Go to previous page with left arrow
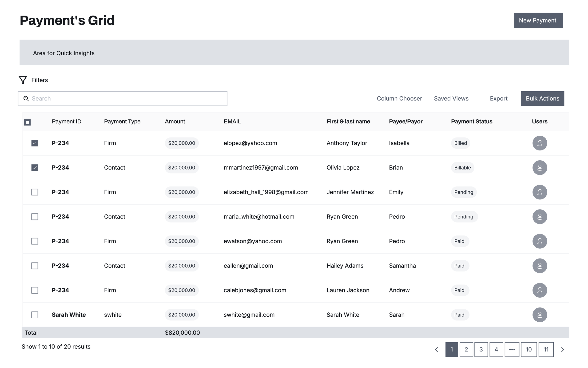 pos(436,349)
